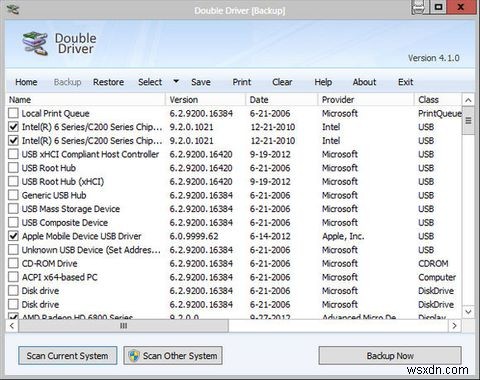
Task: Click the CDROM class cell
Action: (433, 264)
